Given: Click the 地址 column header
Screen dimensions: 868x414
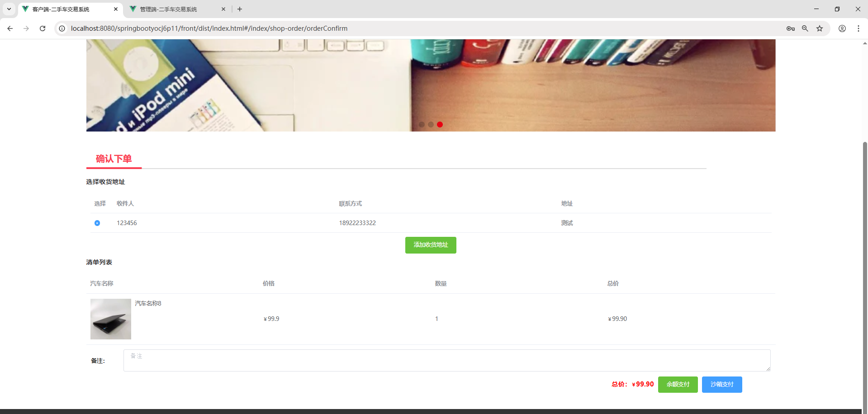Looking at the screenshot, I should (567, 204).
